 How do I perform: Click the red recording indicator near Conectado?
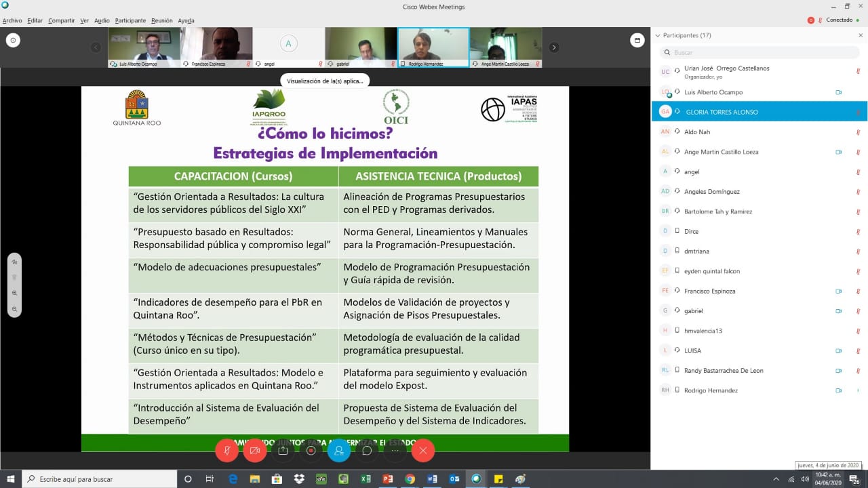[x=811, y=20]
